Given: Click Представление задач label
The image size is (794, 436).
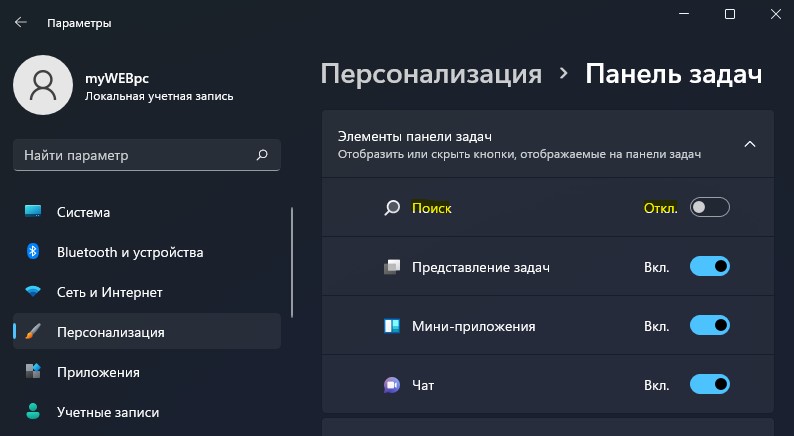Looking at the screenshot, I should (x=481, y=267).
